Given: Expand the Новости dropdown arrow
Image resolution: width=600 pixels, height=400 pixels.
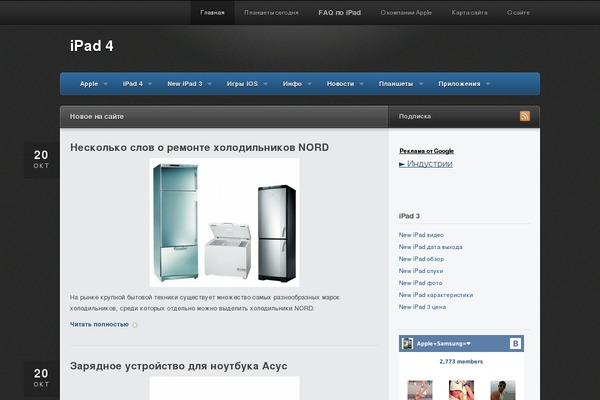Looking at the screenshot, I should tap(362, 84).
